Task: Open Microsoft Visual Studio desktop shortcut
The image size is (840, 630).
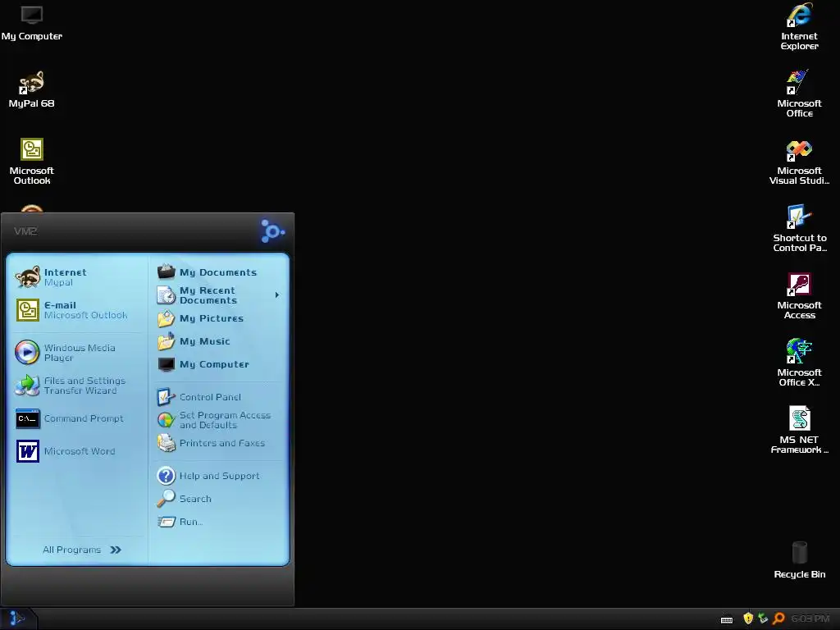Action: 799,162
